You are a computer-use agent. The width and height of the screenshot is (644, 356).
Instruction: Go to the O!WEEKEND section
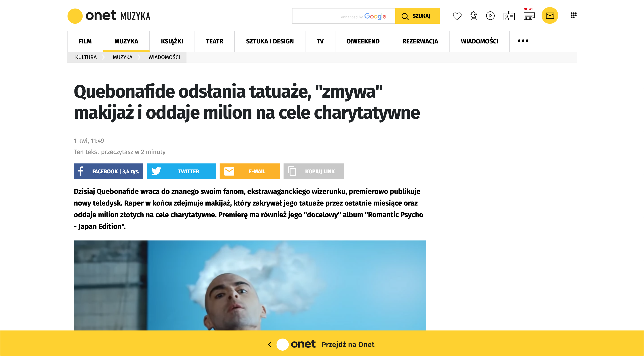point(363,41)
